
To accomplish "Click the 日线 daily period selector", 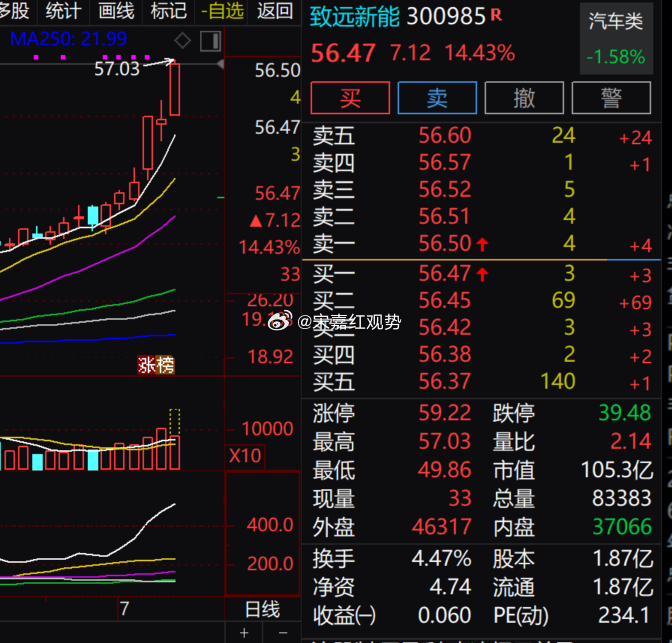I will [x=262, y=609].
